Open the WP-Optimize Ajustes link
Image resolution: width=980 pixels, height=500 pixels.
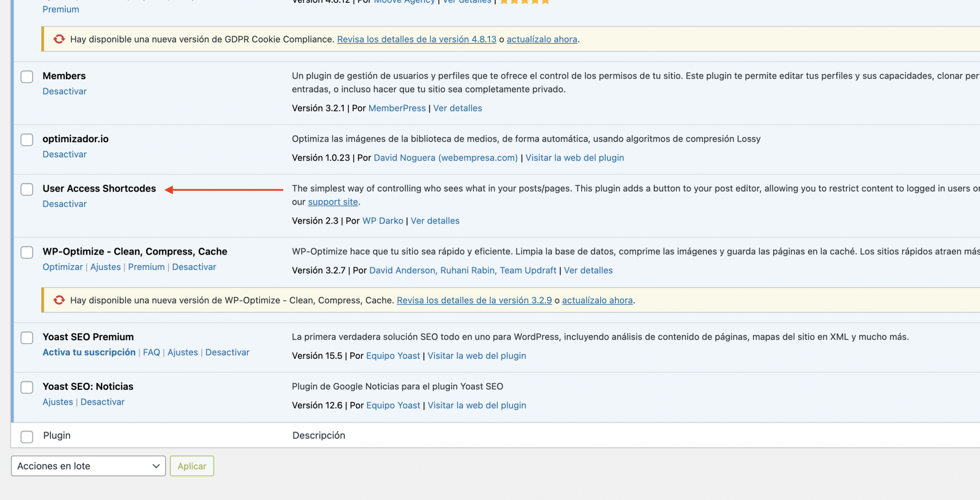[105, 267]
